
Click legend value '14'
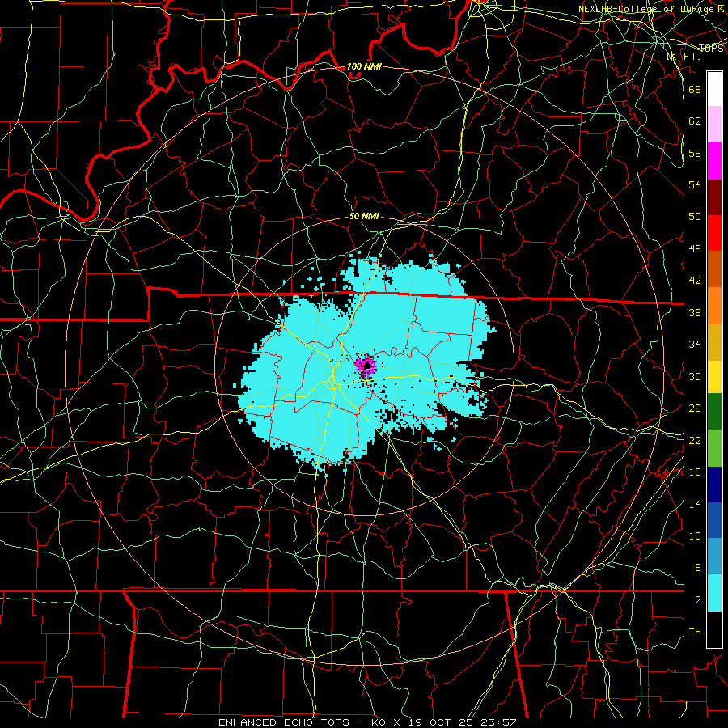(695, 504)
